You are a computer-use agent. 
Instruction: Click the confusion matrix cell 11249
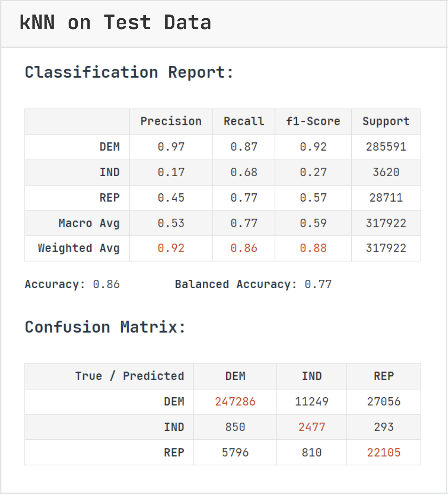tap(312, 402)
